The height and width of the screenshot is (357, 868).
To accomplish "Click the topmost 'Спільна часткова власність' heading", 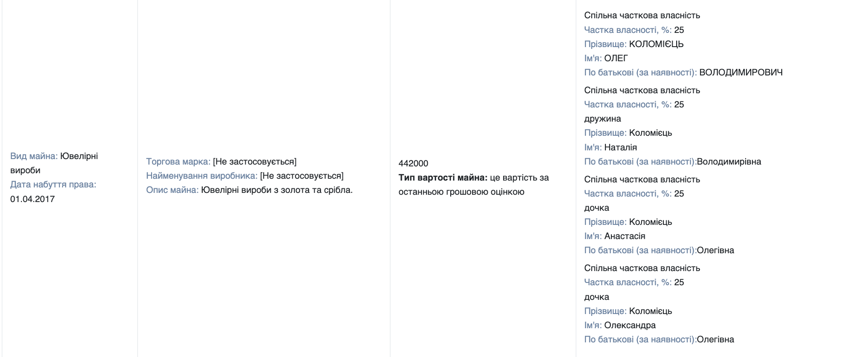I will [642, 16].
